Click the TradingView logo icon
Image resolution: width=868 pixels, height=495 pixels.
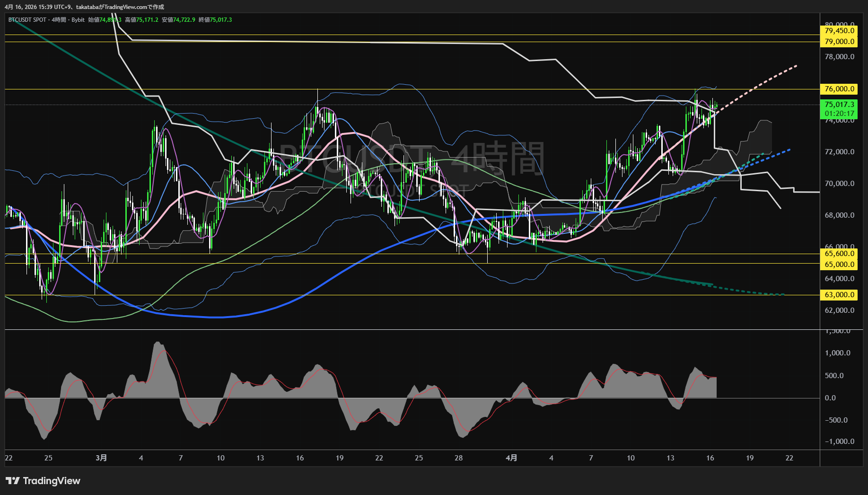[x=13, y=481]
